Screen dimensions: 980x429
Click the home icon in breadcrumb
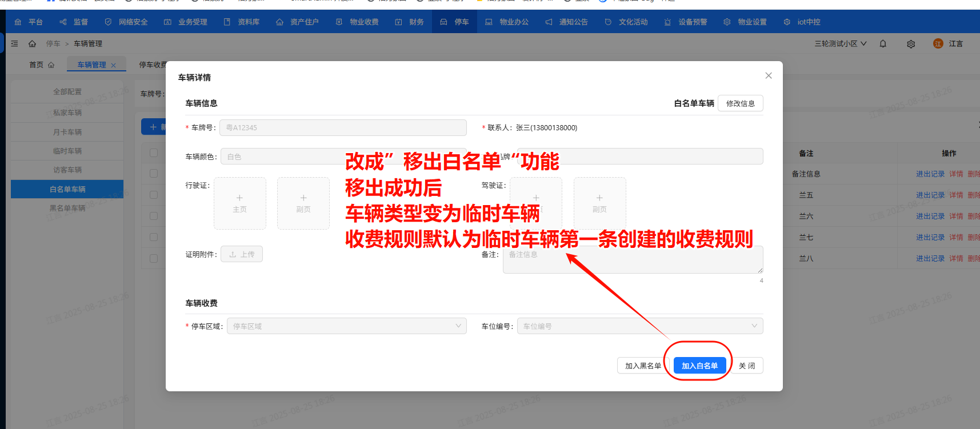pyautogui.click(x=32, y=44)
